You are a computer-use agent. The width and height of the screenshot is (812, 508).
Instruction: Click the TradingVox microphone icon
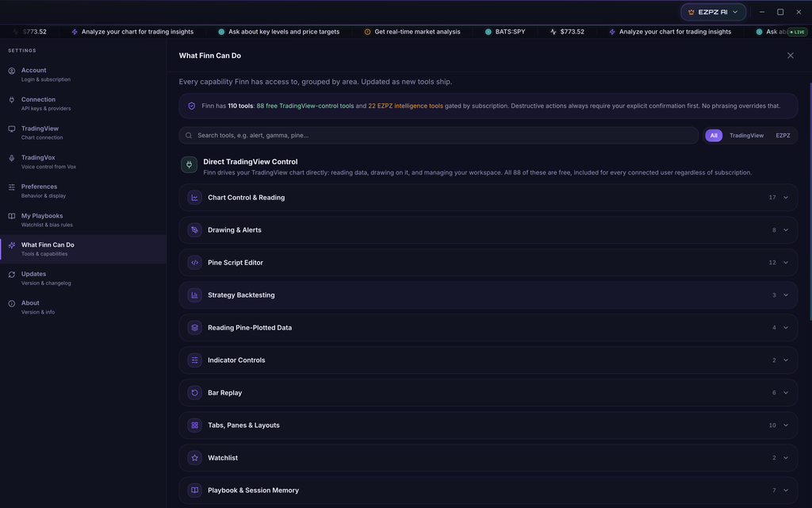[x=11, y=158]
